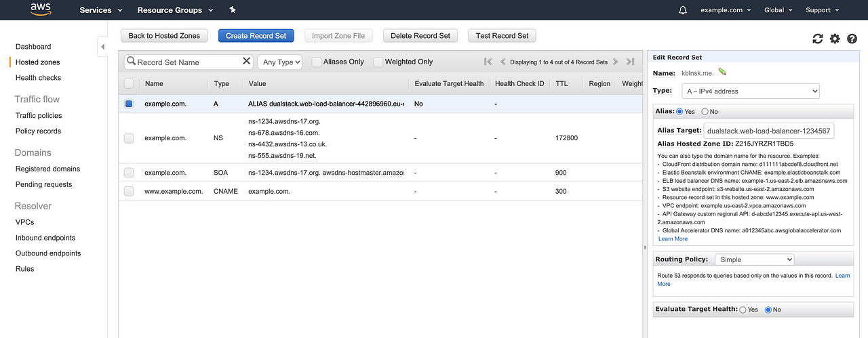Open Outbound endpoints in the sidebar
This screenshot has height=338, width=868.
[48, 253]
